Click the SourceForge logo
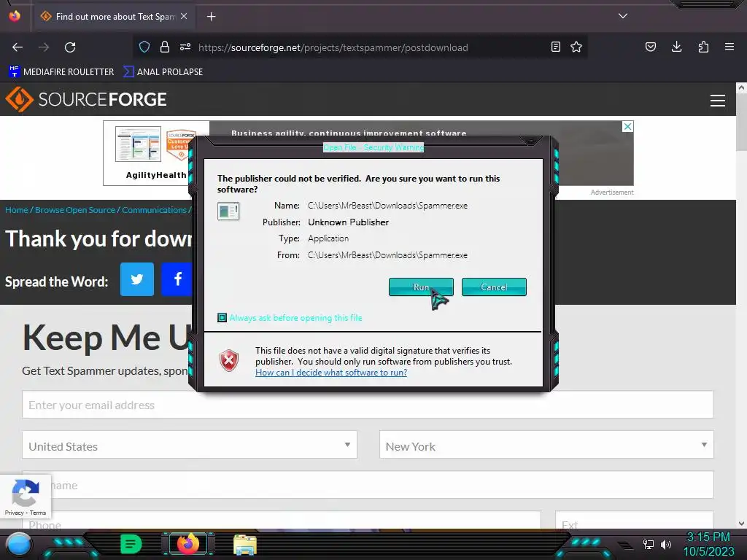This screenshot has width=747, height=560. click(86, 99)
